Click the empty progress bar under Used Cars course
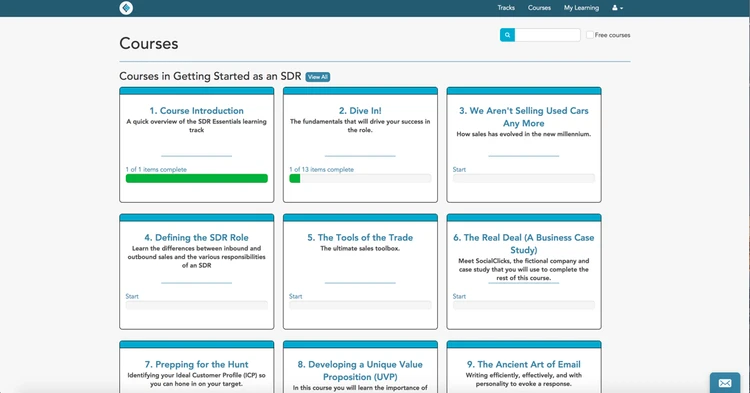 point(524,178)
